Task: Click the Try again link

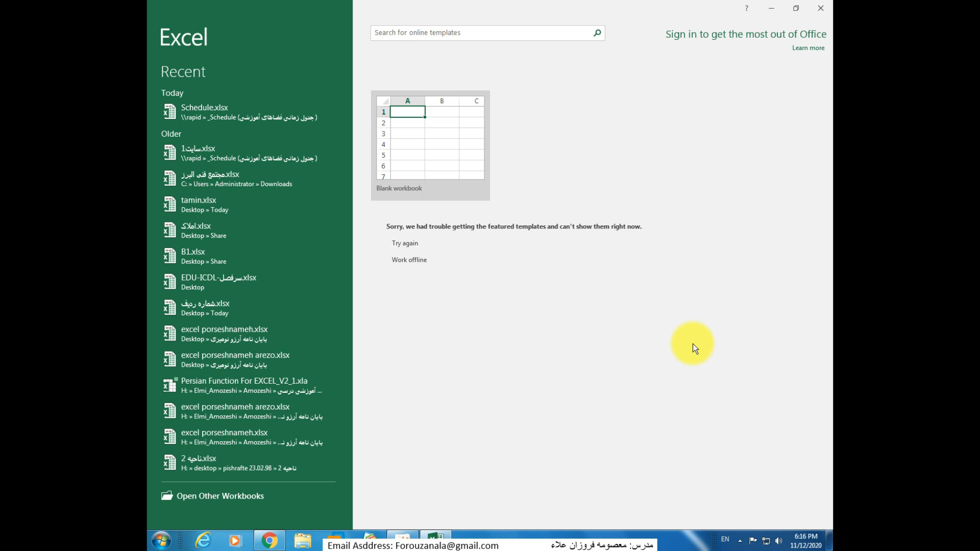Action: tap(405, 243)
